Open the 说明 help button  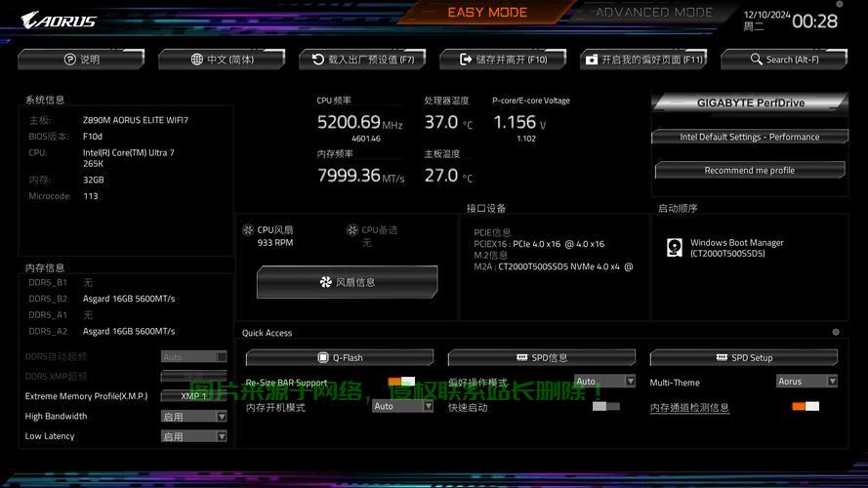81,60
